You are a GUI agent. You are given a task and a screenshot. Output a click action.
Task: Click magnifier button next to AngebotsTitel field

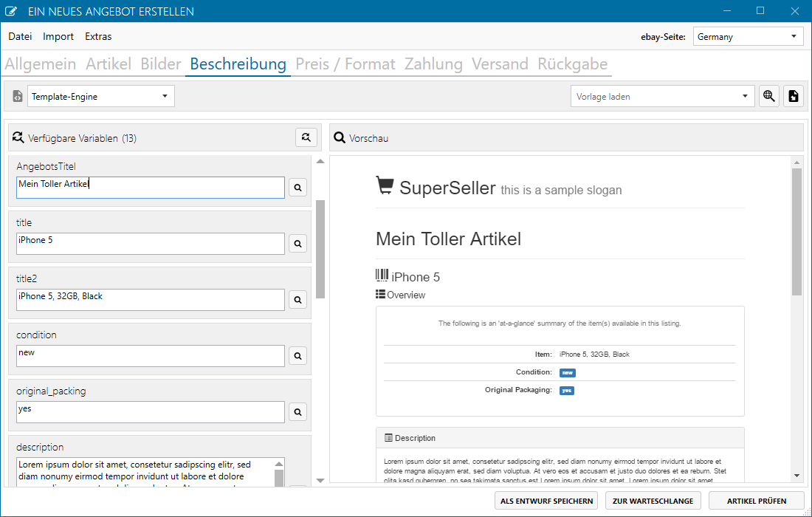pyautogui.click(x=297, y=188)
